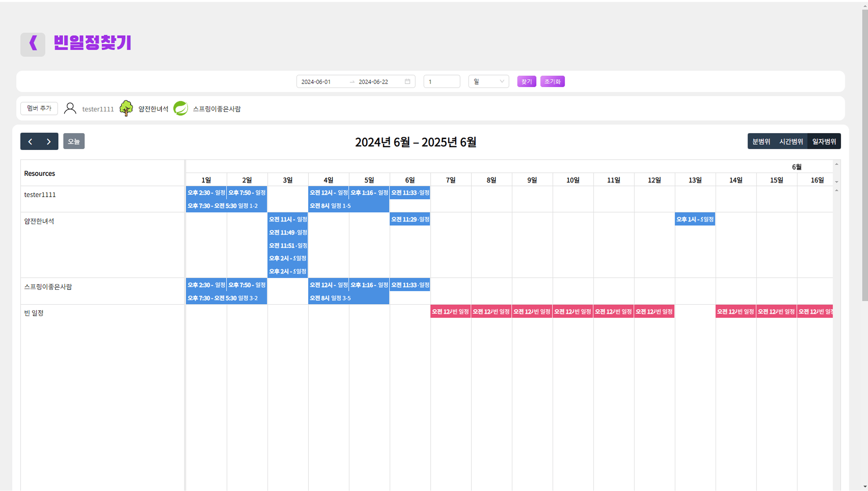The height and width of the screenshot is (491, 868).
Task: Open the 일 unit dropdown
Action: [x=488, y=81]
